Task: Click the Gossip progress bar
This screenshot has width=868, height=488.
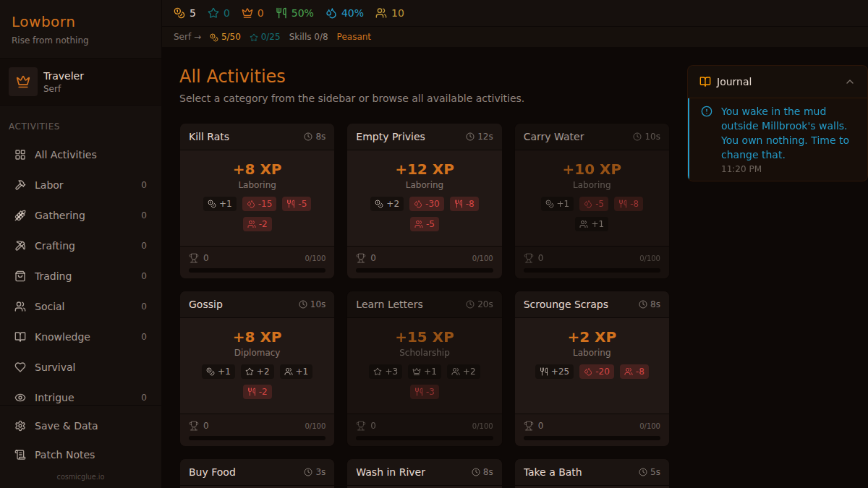Action: click(257, 438)
